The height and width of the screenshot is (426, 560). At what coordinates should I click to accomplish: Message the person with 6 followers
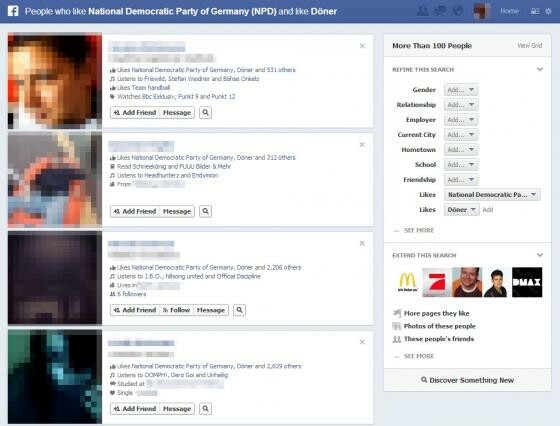pyautogui.click(x=211, y=310)
